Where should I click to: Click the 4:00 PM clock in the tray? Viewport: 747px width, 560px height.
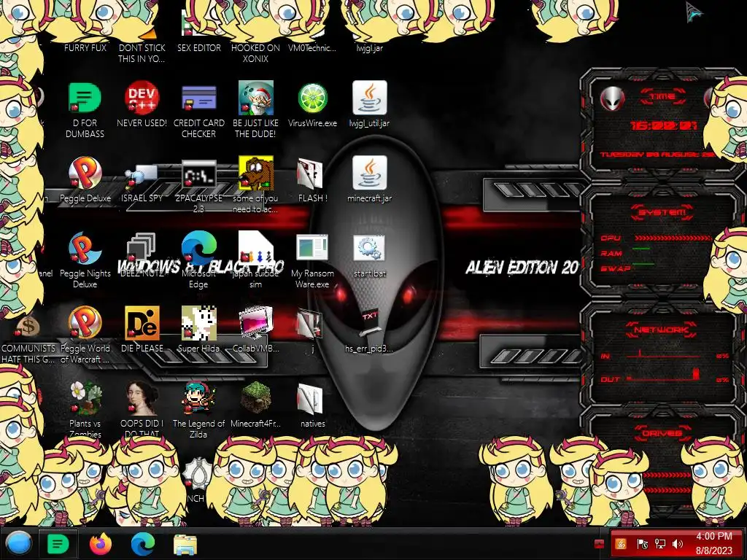pyautogui.click(x=713, y=536)
